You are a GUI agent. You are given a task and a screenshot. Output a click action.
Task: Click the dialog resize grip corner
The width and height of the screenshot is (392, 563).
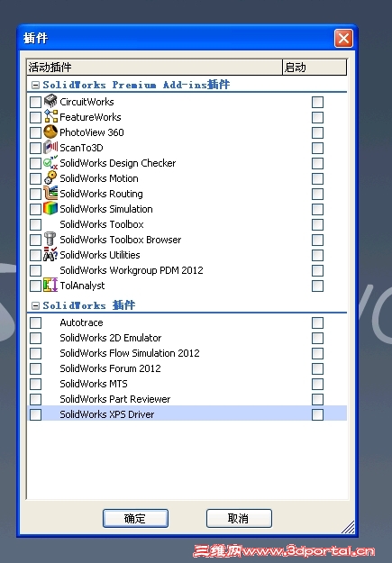348,527
